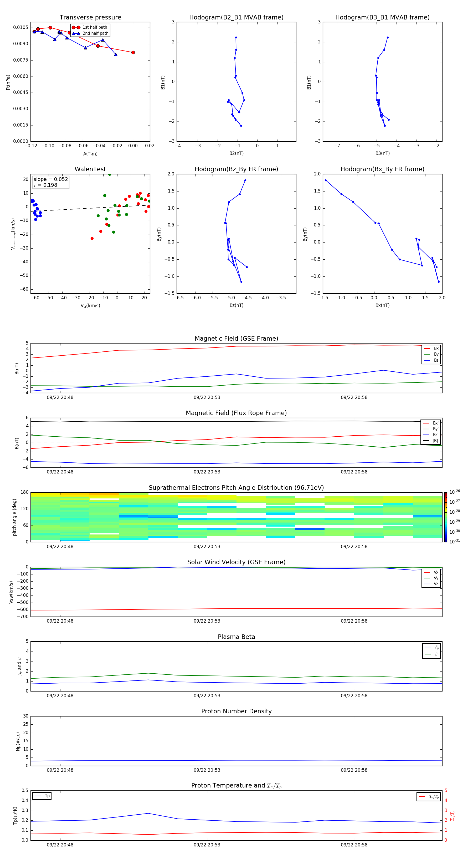Select the 'Hodogram(B3_B1 MVAB frame)' title

(382, 17)
